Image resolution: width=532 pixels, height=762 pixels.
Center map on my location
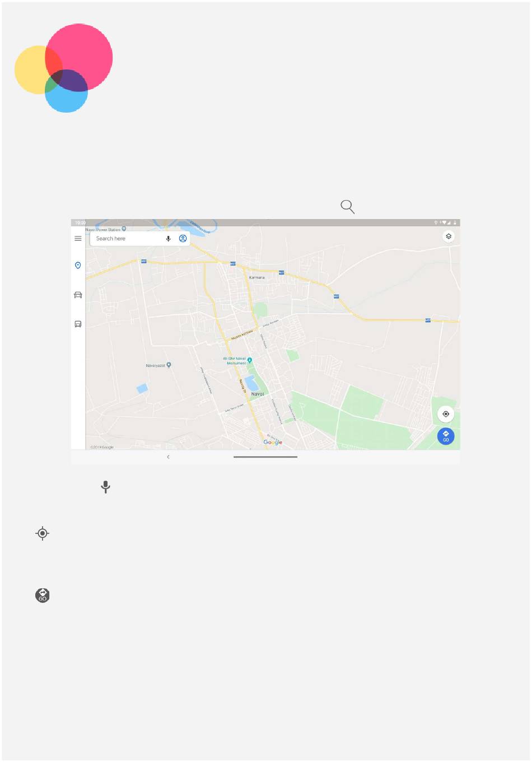(x=446, y=414)
